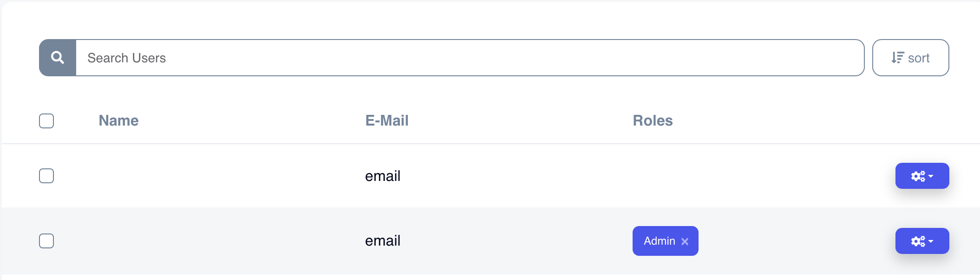The width and height of the screenshot is (980, 280).
Task: Remove the Admin role using the x icon
Action: [685, 241]
